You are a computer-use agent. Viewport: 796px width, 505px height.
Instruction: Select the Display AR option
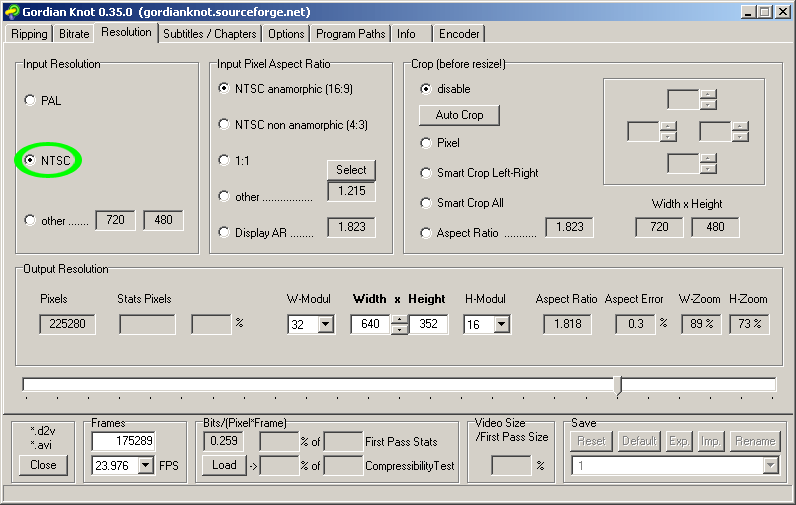coord(224,232)
